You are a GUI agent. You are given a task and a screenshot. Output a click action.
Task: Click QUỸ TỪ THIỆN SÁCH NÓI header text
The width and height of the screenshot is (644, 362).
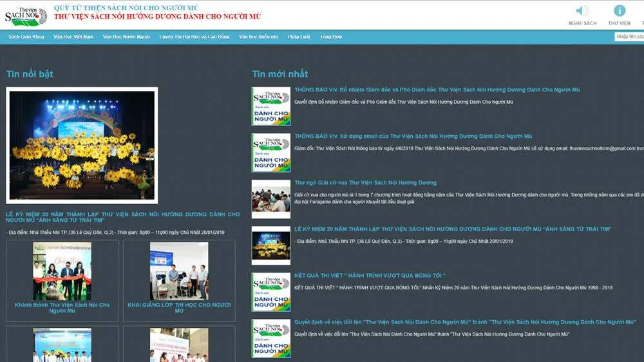tap(126, 8)
